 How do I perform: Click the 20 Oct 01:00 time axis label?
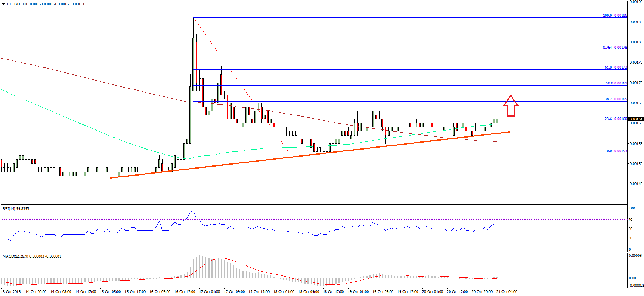click(433, 292)
